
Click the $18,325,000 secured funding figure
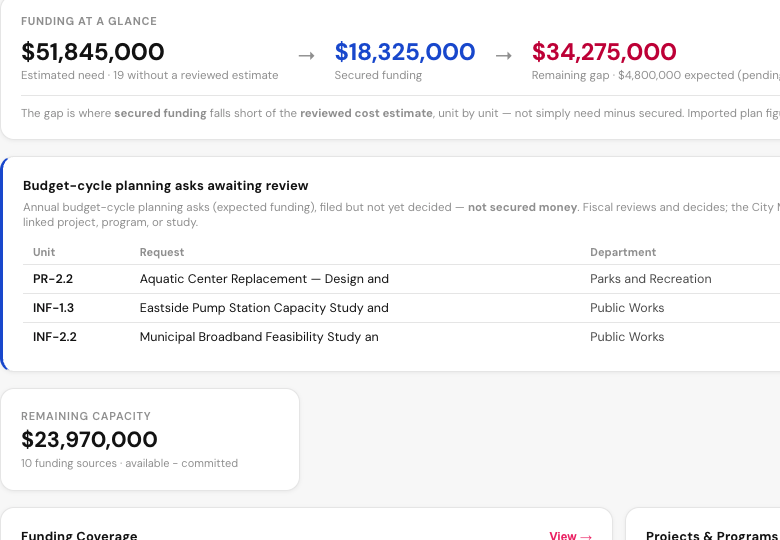pos(405,52)
